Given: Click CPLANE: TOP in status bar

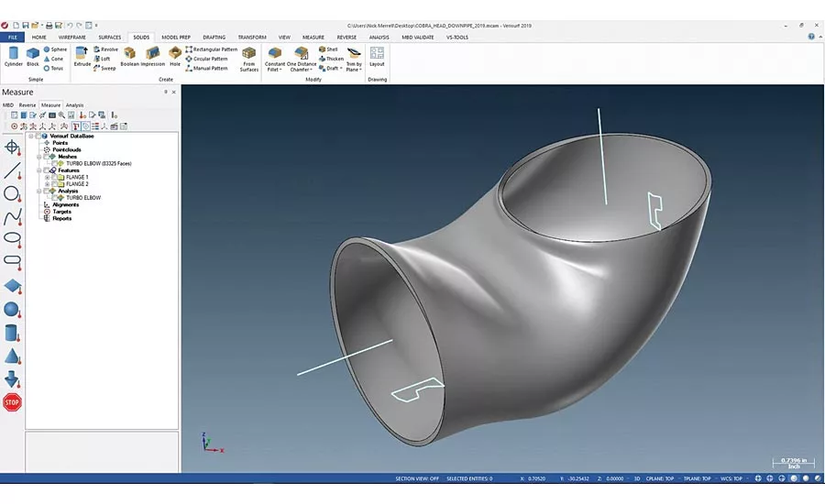Looking at the screenshot, I should (660, 478).
